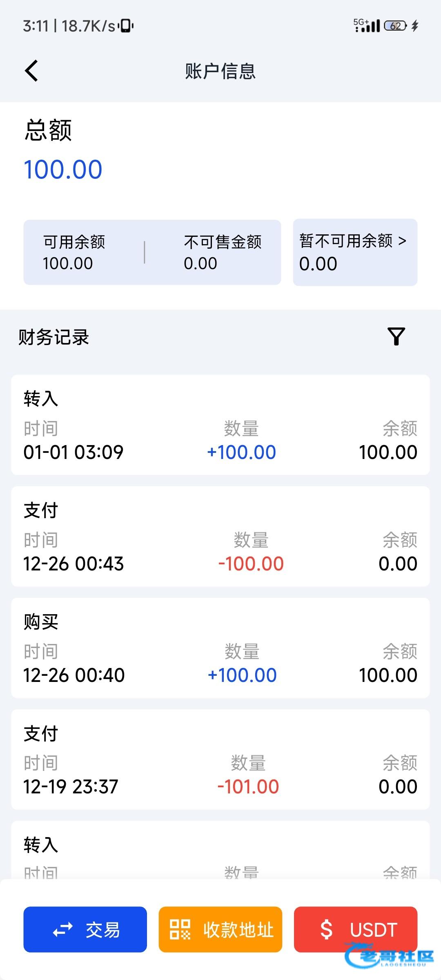Tap the 总额 100.00 total amount
441x980 pixels.
pos(63,169)
